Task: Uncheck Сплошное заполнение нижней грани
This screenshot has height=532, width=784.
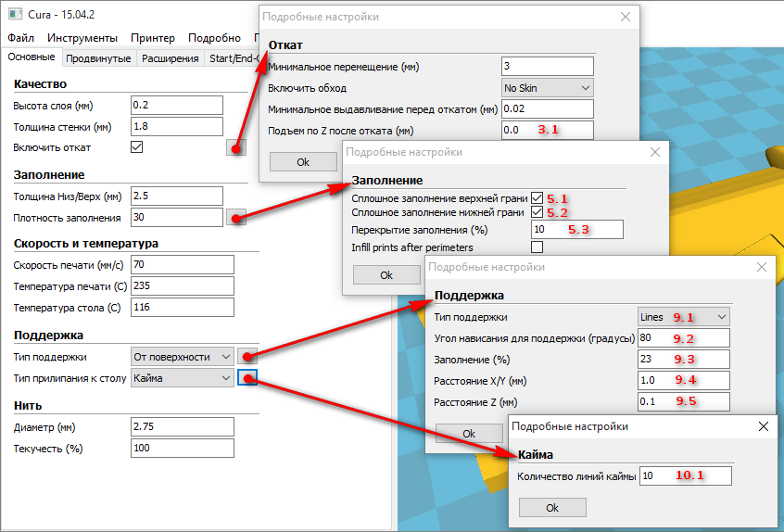Action: click(x=537, y=213)
